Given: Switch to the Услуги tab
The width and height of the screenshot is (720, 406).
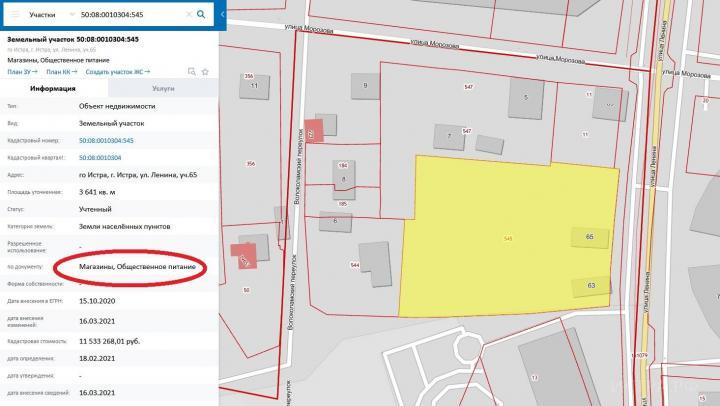Looking at the screenshot, I should [161, 89].
